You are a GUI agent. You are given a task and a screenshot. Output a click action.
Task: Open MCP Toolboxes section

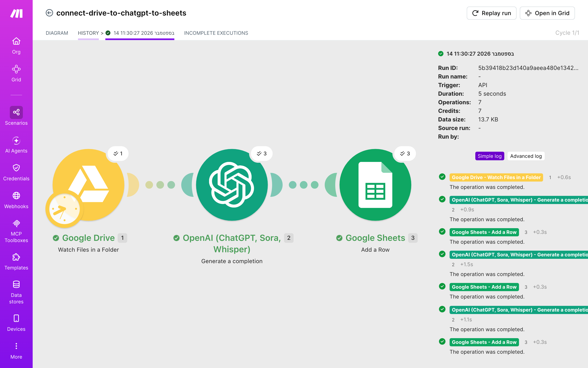coord(16,231)
